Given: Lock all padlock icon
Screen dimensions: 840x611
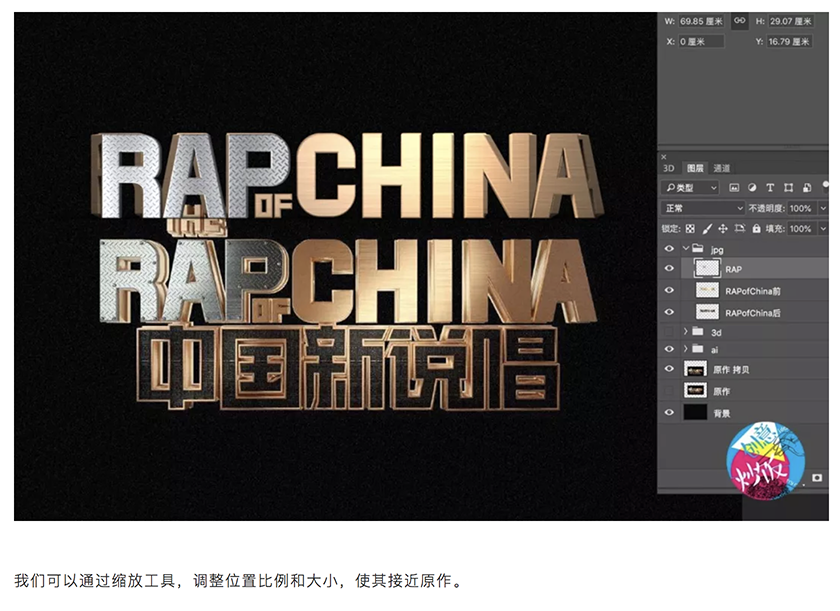Looking at the screenshot, I should point(756,229).
